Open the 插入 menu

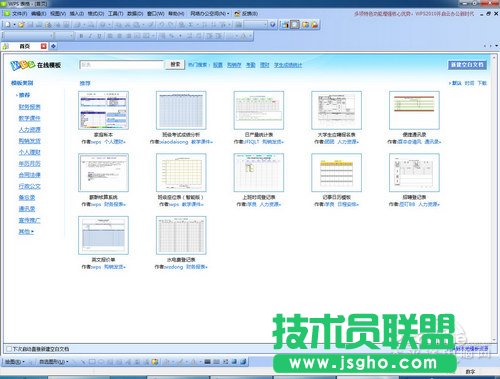[x=77, y=14]
